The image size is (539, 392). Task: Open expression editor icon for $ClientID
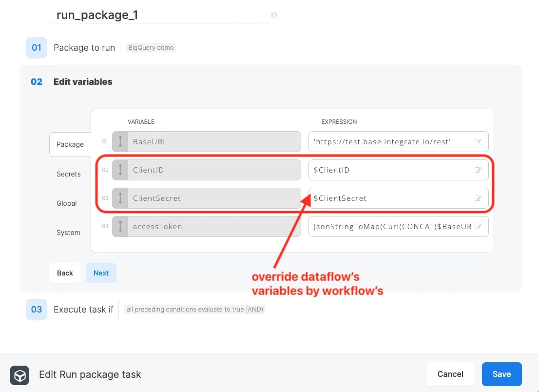[x=478, y=170]
